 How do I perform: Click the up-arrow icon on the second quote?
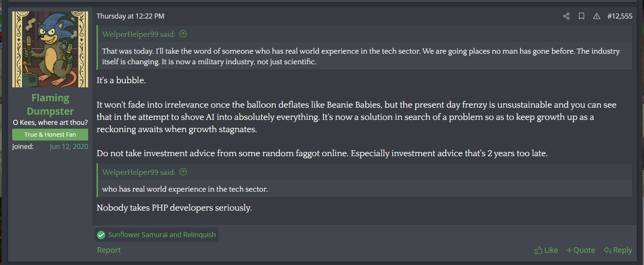coord(183,172)
